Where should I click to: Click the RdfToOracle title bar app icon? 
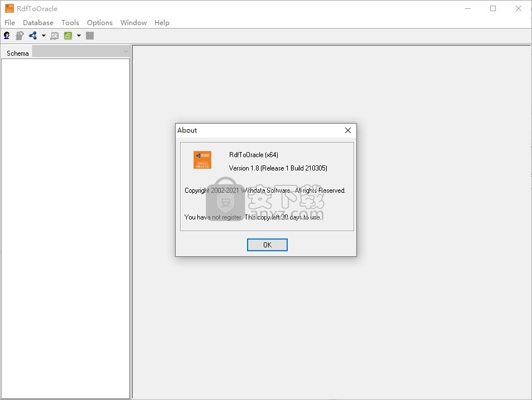click(9, 8)
